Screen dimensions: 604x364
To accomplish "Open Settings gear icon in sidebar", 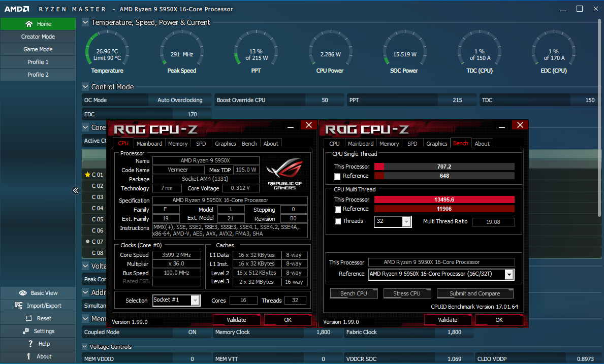I will click(26, 331).
